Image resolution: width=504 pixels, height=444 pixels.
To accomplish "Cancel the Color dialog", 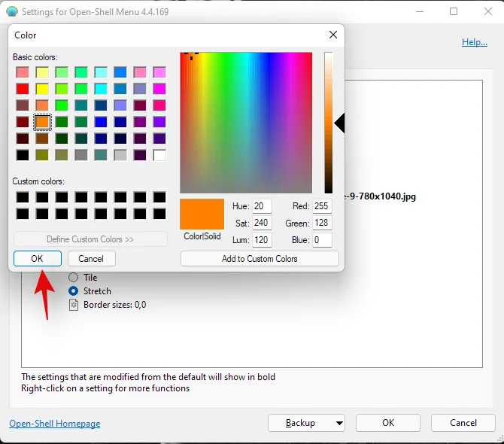I will tap(91, 258).
